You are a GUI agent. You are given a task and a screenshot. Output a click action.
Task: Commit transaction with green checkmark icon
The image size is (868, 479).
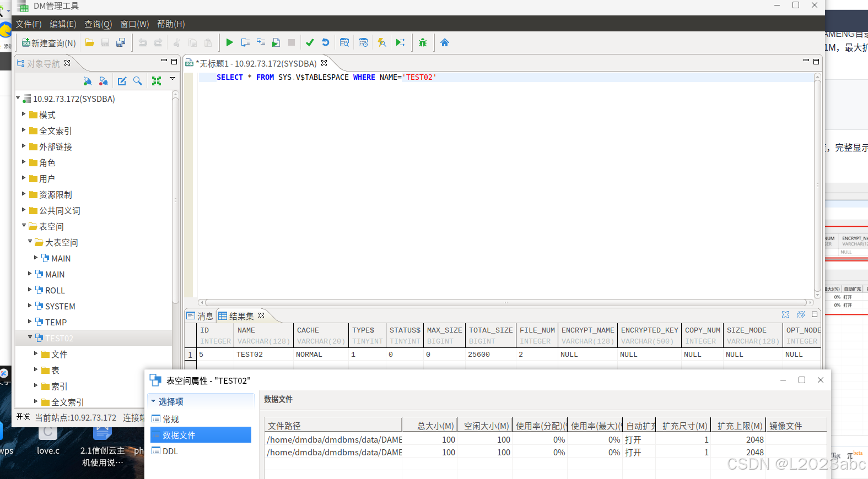[310, 42]
